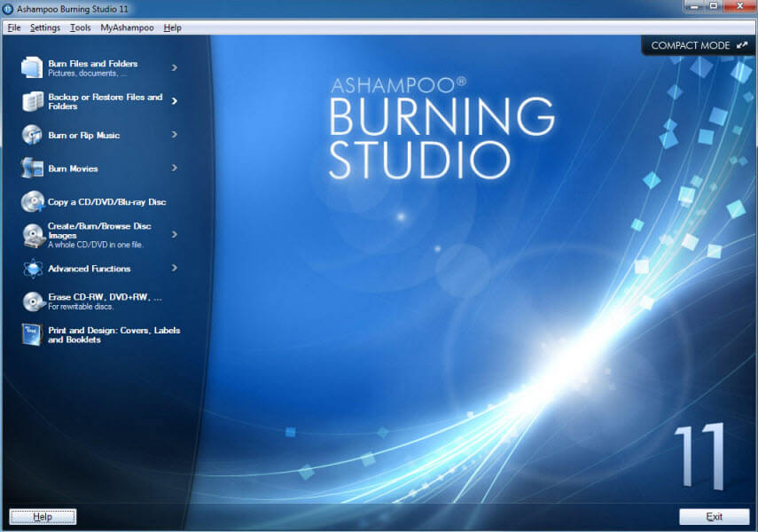Click the Burn Files and Folders icon
Image resolution: width=758 pixels, height=532 pixels.
point(32,67)
